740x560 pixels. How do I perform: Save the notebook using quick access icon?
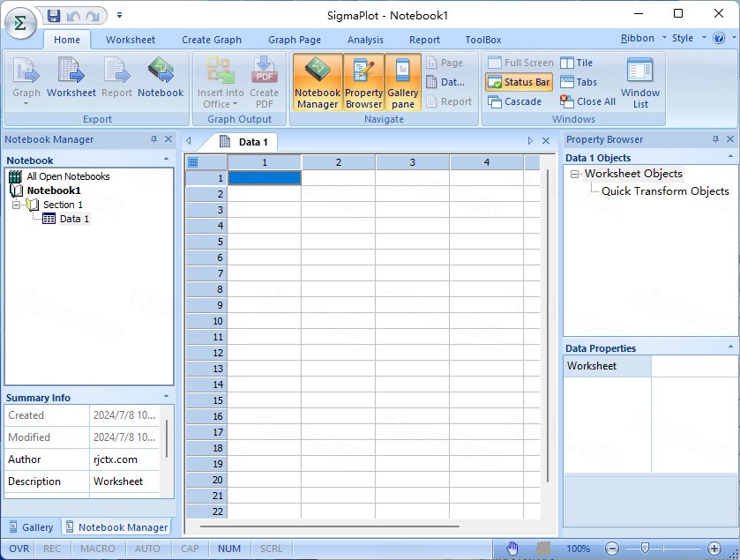53,16
